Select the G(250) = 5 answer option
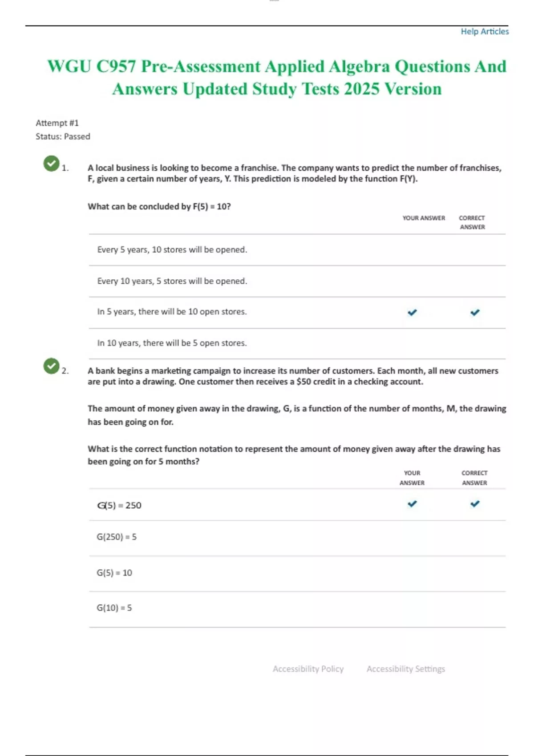534x756 pixels. [x=117, y=537]
